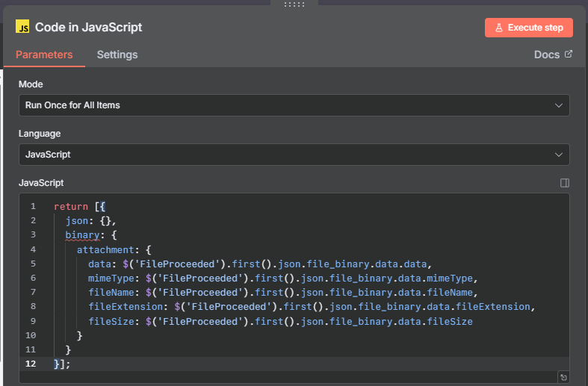Viewport: 588px width, 386px height.
Task: Click the external link icon beside Docs
Action: (x=568, y=55)
